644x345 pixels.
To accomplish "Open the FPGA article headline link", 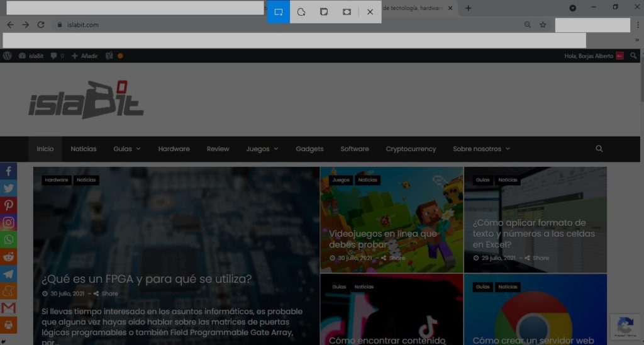I will pyautogui.click(x=147, y=279).
